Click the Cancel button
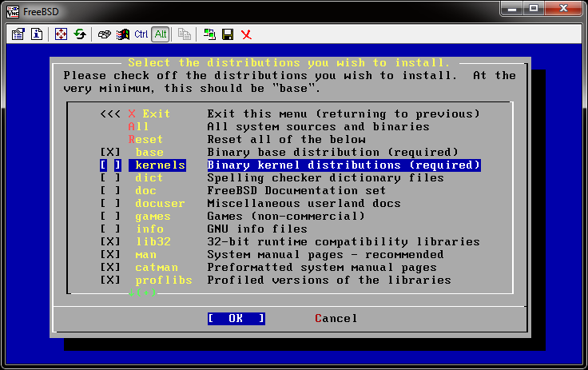The image size is (588, 370). 336,319
